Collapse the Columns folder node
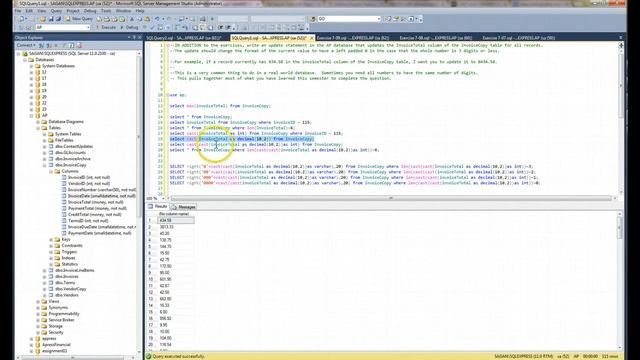The height and width of the screenshot is (360, 640). point(51,171)
